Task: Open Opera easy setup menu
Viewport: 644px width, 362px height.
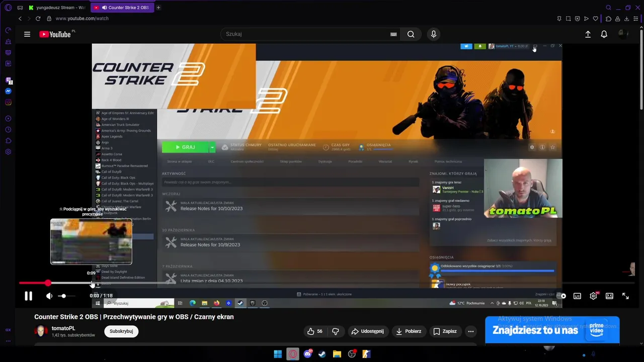Action: (635, 19)
